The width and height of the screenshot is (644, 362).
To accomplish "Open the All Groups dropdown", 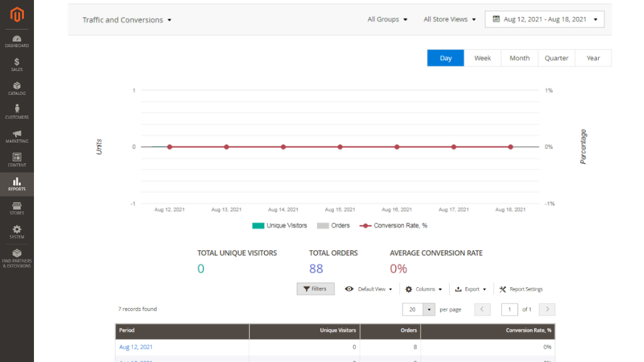I will pos(387,19).
